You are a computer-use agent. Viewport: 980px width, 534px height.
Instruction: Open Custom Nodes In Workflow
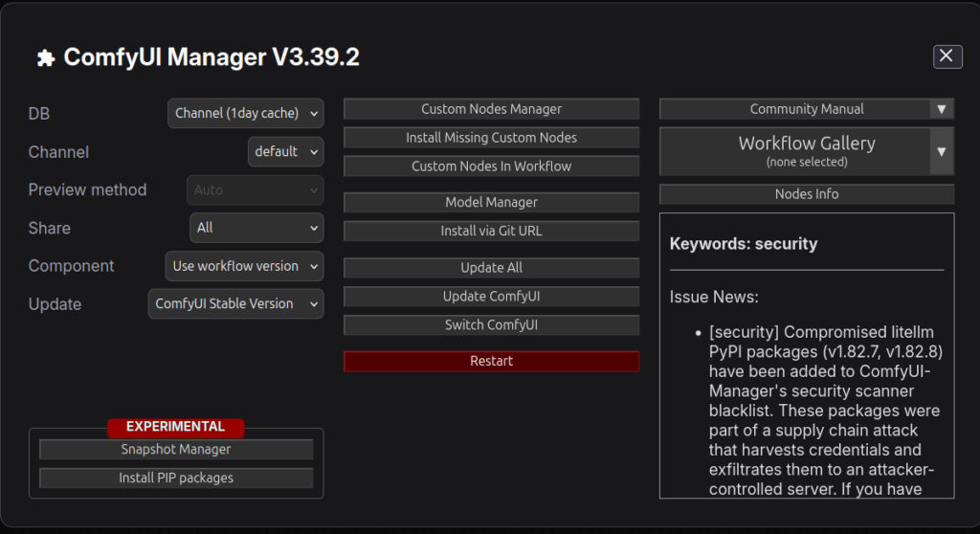491,167
